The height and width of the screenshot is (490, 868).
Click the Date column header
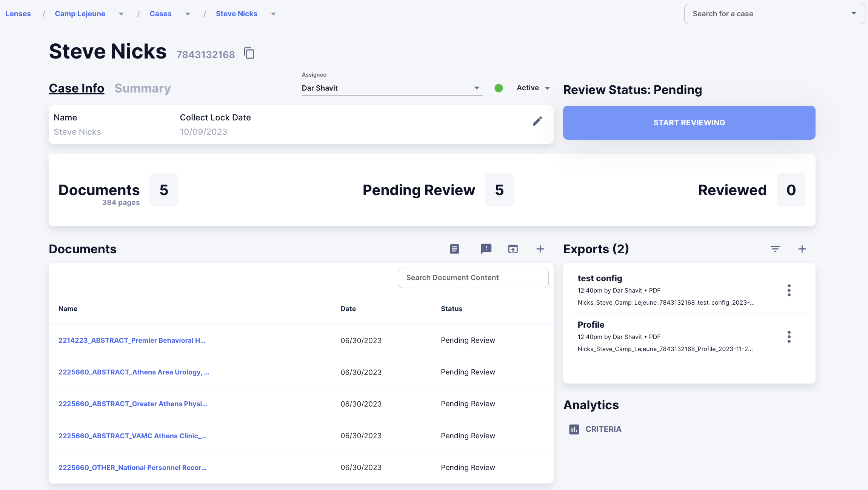coord(348,308)
